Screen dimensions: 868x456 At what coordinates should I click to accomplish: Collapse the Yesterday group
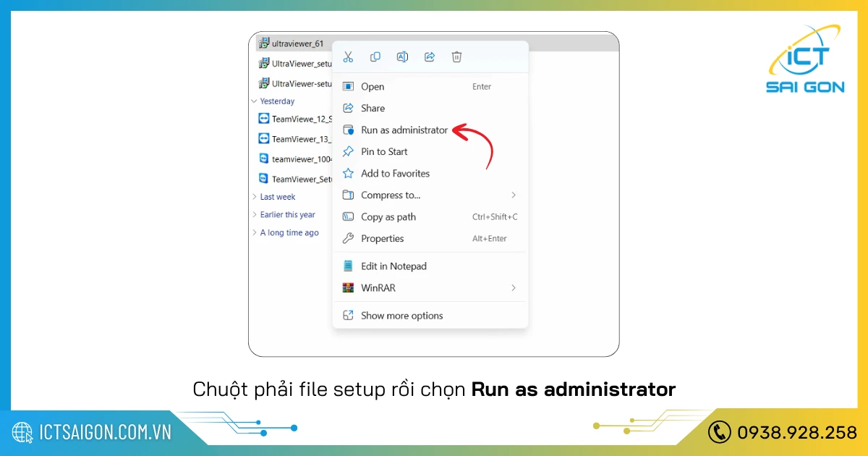coord(254,101)
